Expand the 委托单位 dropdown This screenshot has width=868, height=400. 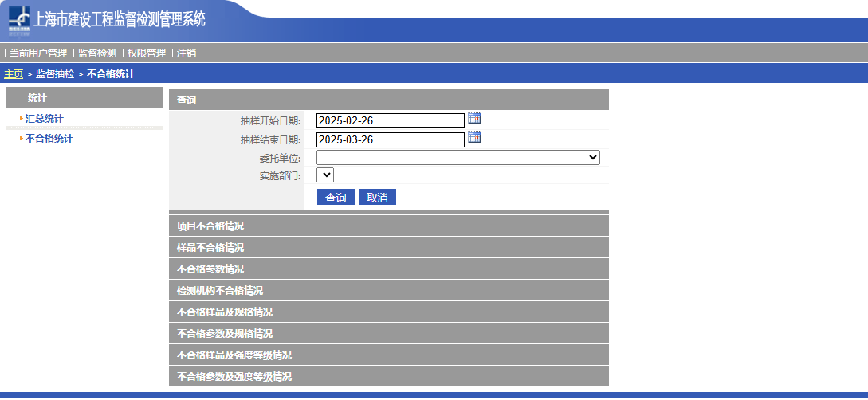click(x=458, y=158)
